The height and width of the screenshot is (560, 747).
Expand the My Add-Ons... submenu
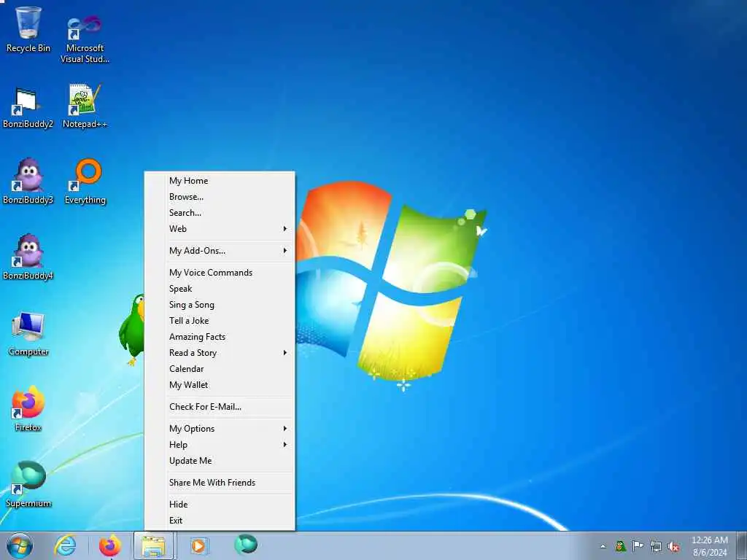220,251
